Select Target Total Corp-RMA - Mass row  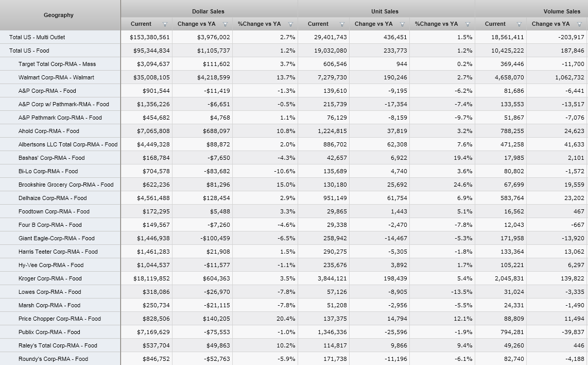coord(57,64)
